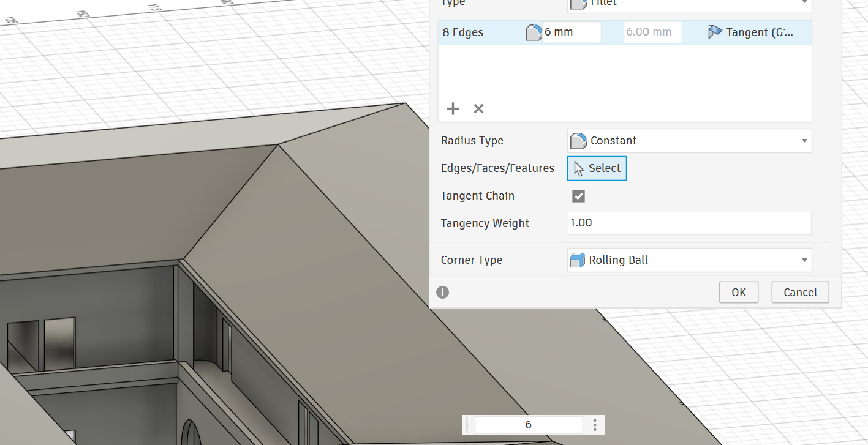Click the Select button for Edges/Faces/Features
The height and width of the screenshot is (445, 868).
coord(597,168)
